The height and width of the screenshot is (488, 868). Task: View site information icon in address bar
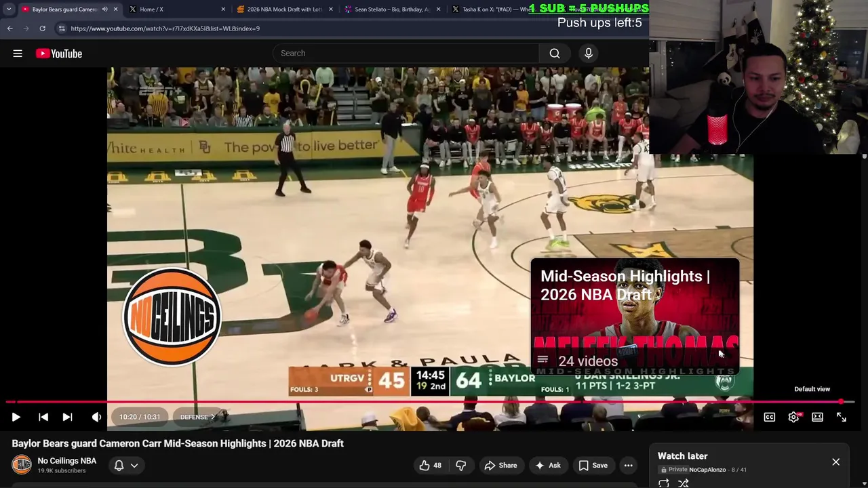[62, 28]
